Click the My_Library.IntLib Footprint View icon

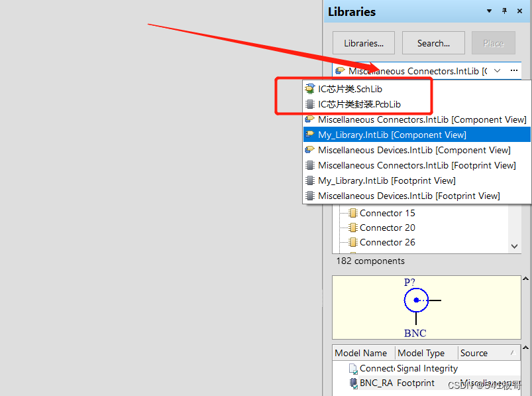click(310, 180)
